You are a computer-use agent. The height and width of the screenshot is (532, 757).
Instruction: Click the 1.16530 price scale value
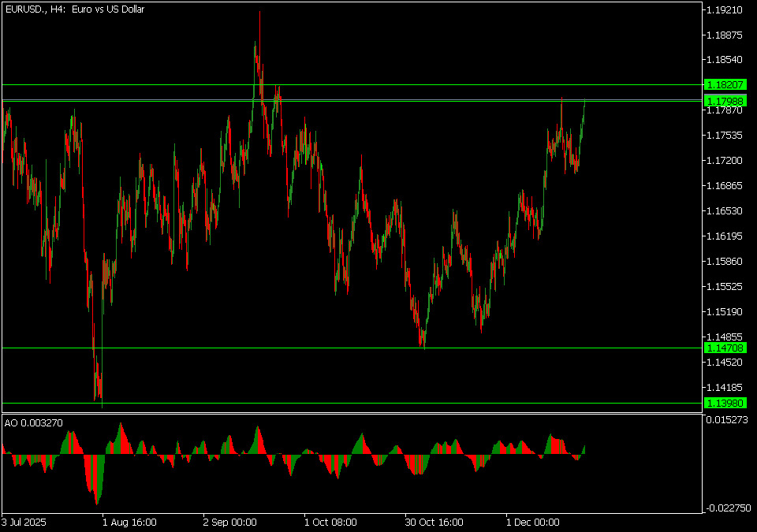point(724,211)
